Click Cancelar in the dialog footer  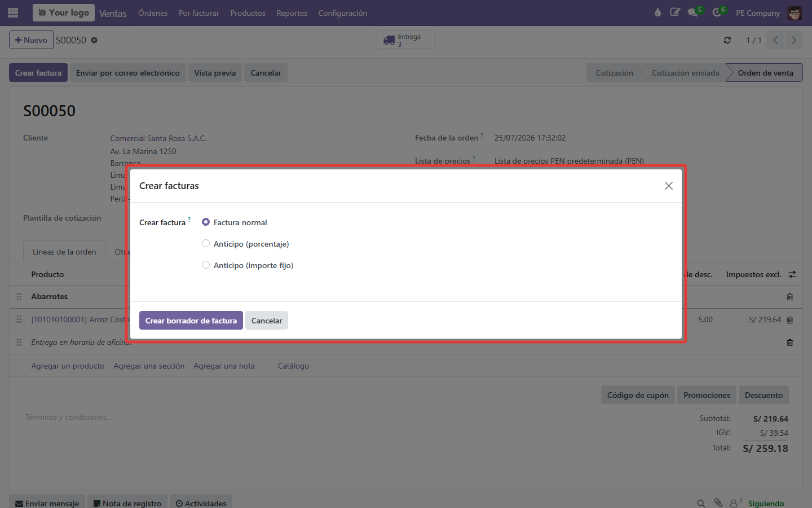click(267, 321)
